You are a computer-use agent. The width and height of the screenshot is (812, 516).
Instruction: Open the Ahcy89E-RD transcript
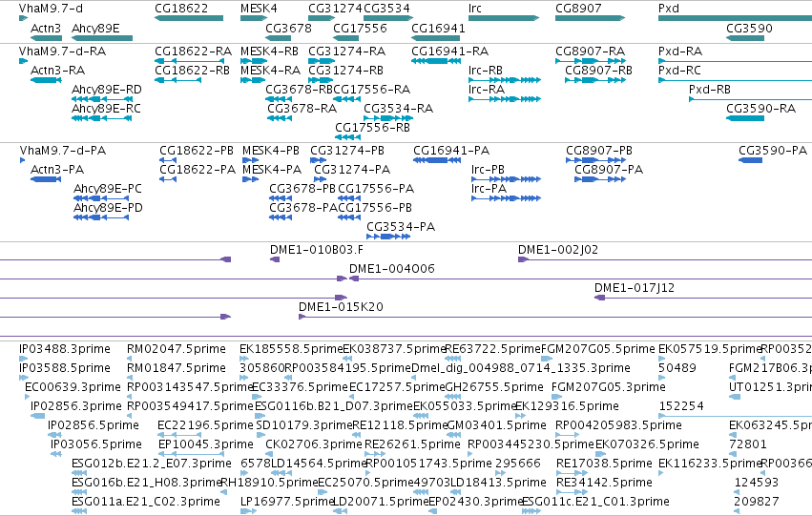click(x=102, y=99)
